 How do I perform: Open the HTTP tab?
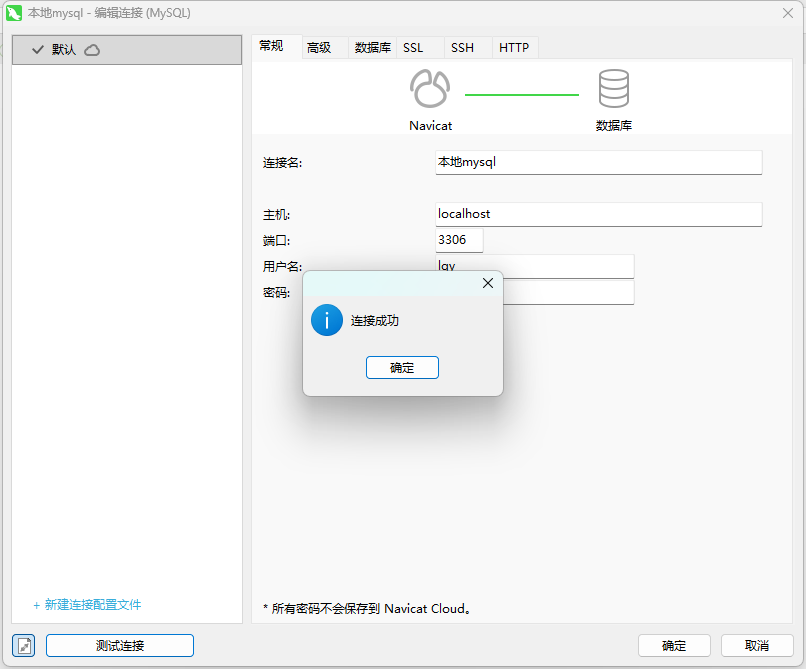(514, 48)
